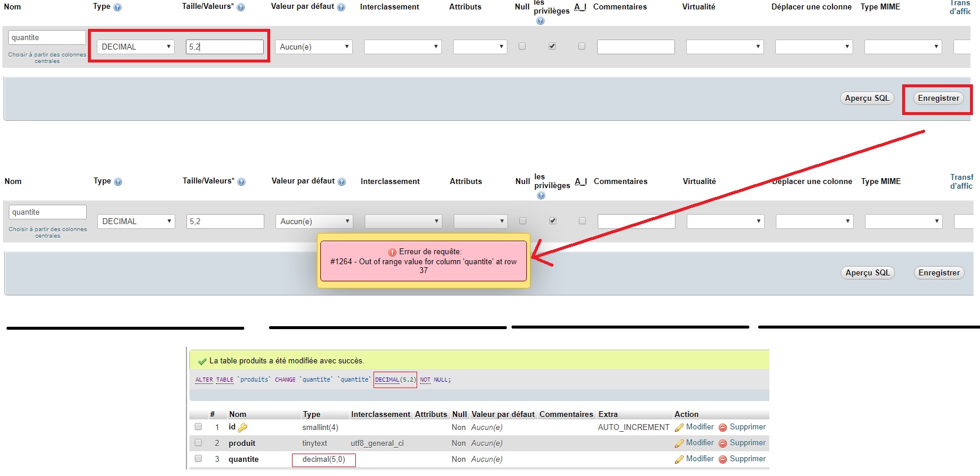The image size is (980, 476).
Task: Click the pencil icon in the id row
Action: point(679,427)
